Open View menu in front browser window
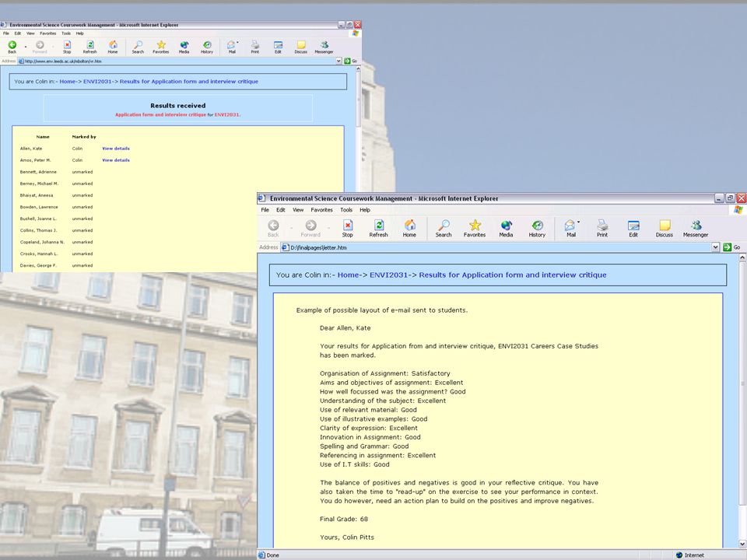This screenshot has height=560, width=747. 298,210
